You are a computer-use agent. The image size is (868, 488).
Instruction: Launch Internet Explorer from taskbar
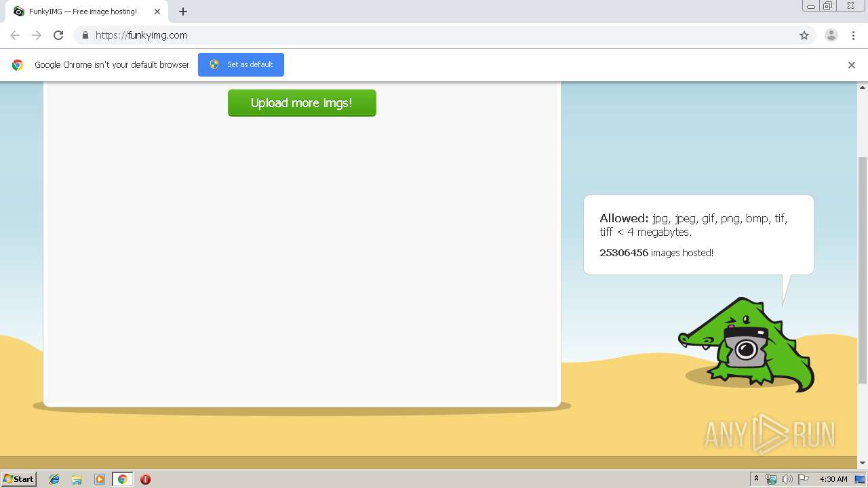point(54,479)
